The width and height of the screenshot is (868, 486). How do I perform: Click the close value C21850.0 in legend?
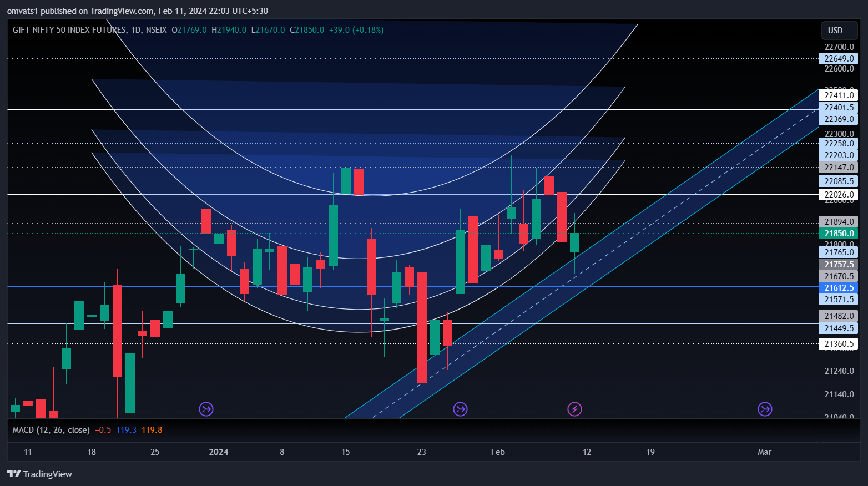tap(307, 30)
